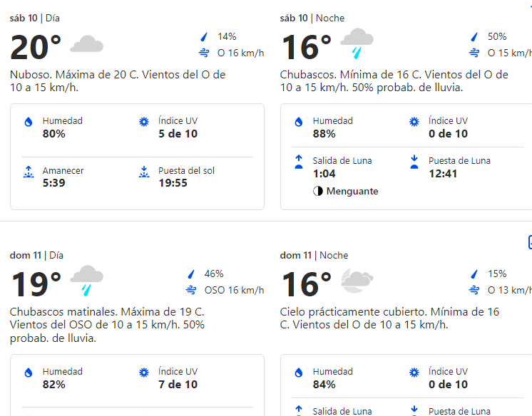Click the UV index icon beside 7 de 10

point(144,373)
